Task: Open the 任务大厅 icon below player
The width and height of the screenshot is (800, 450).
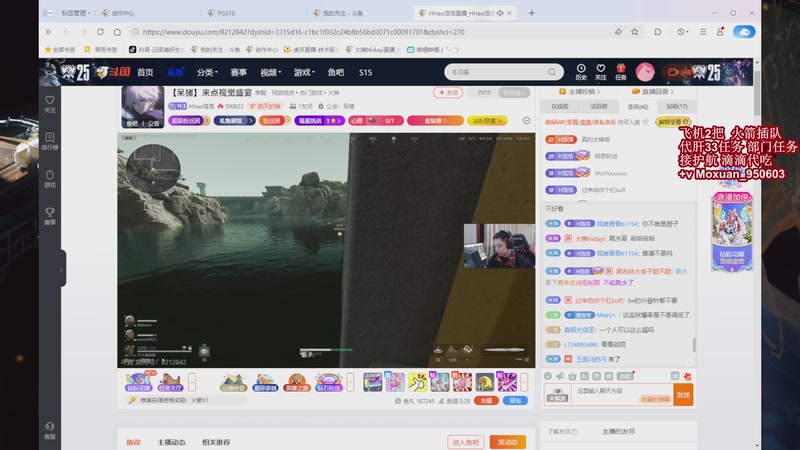Action: click(170, 382)
